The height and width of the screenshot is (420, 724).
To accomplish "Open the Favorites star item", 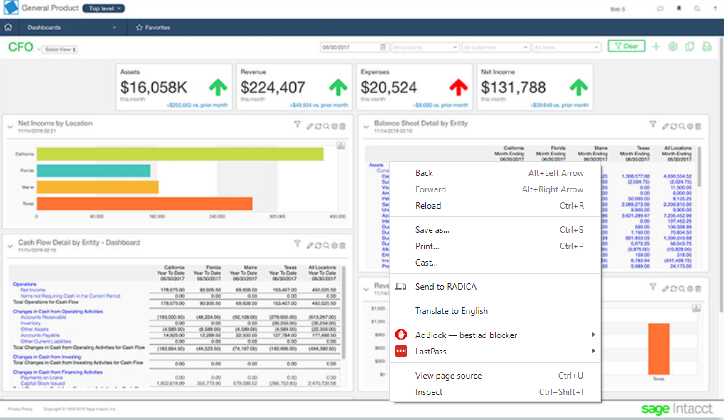I will coord(153,28).
